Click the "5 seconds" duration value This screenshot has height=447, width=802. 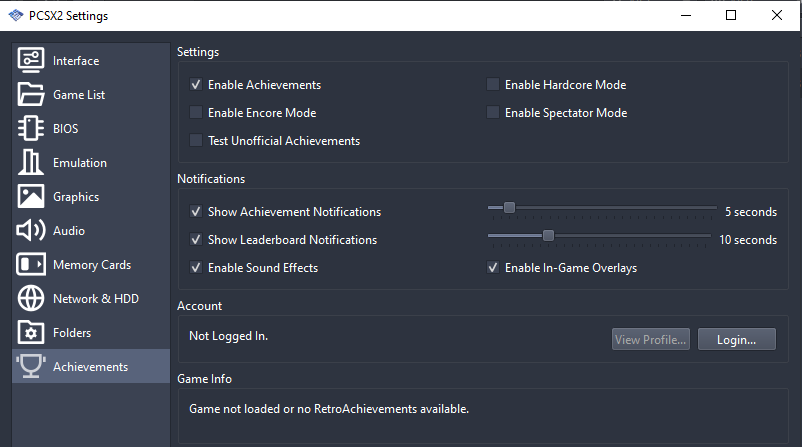pos(751,212)
